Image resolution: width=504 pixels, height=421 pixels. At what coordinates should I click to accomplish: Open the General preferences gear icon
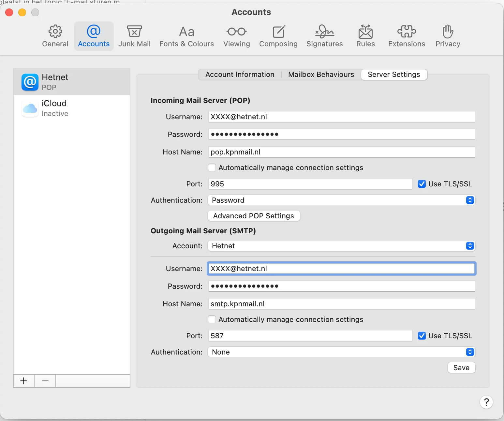55,32
